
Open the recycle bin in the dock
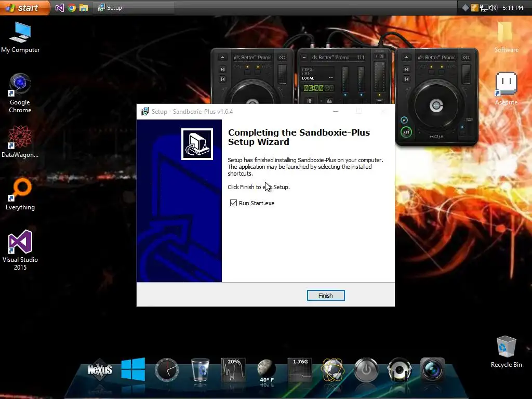(x=200, y=369)
